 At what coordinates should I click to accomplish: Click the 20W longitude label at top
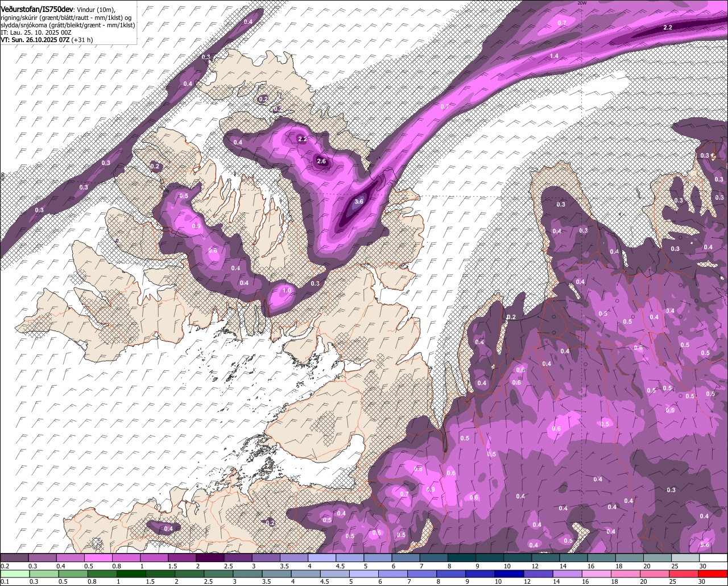click(581, 3)
